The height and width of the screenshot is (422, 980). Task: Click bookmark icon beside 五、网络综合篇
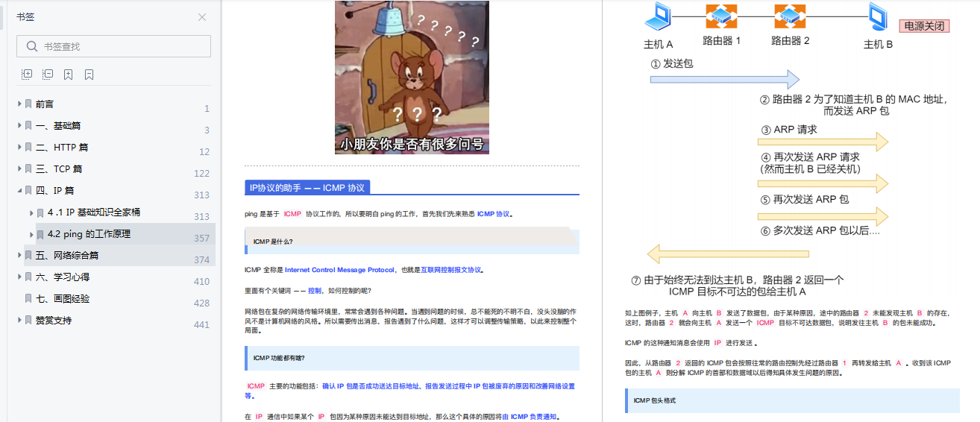click(28, 255)
